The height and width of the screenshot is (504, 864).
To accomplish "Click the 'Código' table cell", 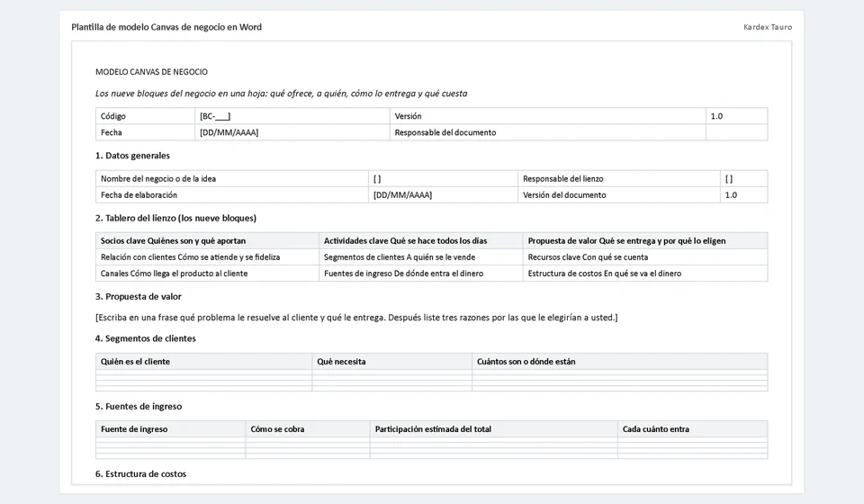I will pyautogui.click(x=145, y=116).
